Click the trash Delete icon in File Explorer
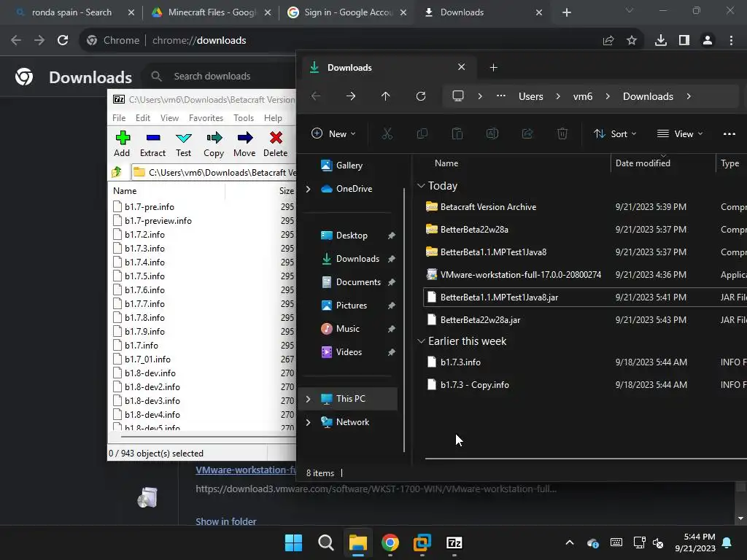 pyautogui.click(x=562, y=134)
